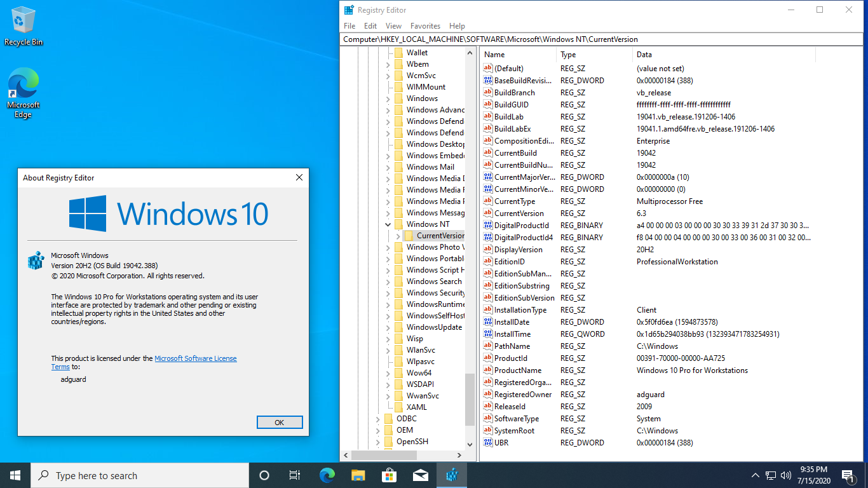Click the InstallTime QWORD value icon
This screenshot has width=868, height=488.
click(488, 334)
